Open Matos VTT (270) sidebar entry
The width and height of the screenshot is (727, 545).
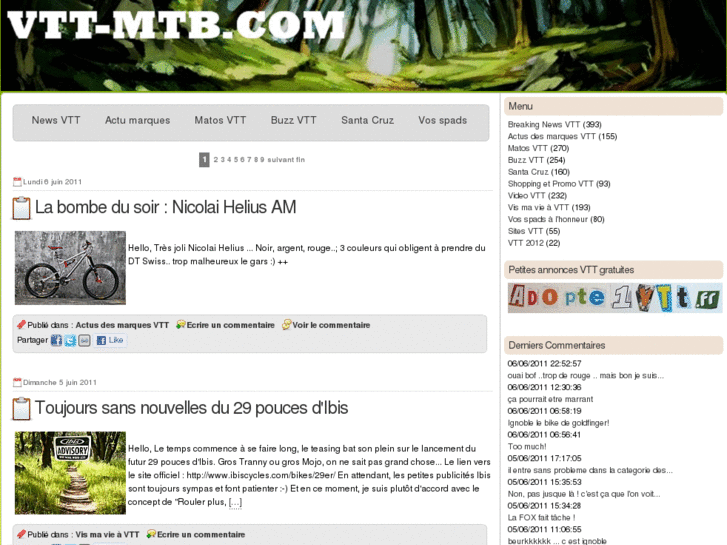[538, 148]
